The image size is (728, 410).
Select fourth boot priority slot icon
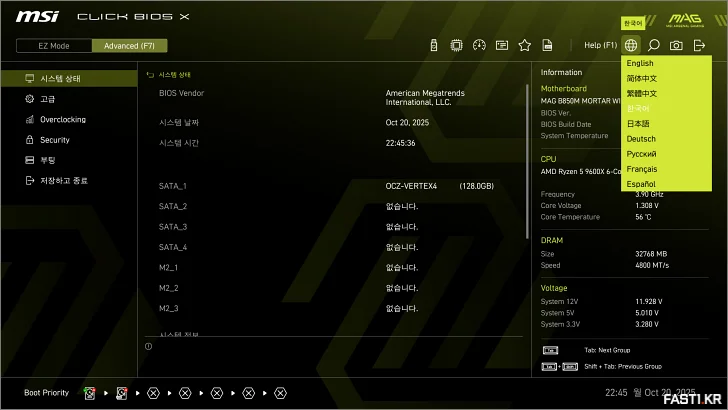tap(185, 393)
